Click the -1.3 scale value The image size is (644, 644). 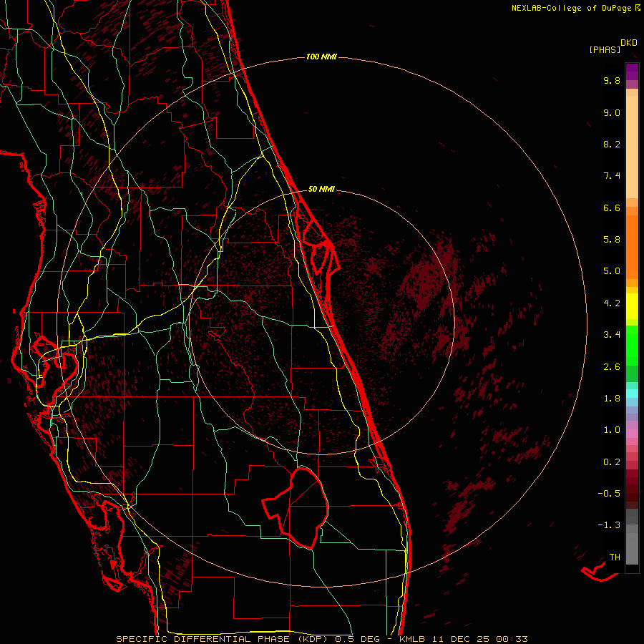coord(609,525)
